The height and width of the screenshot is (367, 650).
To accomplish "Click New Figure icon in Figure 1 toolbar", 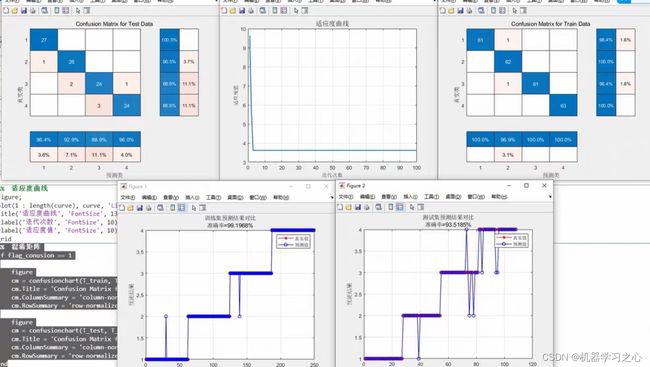I will click(x=122, y=207).
